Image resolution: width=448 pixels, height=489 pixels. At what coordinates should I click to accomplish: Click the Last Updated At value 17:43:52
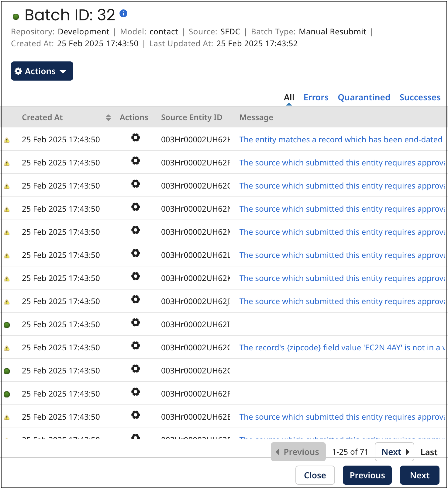click(257, 43)
